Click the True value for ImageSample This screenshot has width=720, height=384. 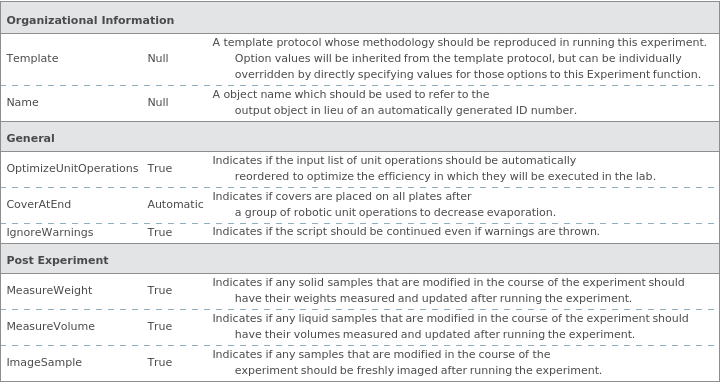pyautogui.click(x=160, y=362)
